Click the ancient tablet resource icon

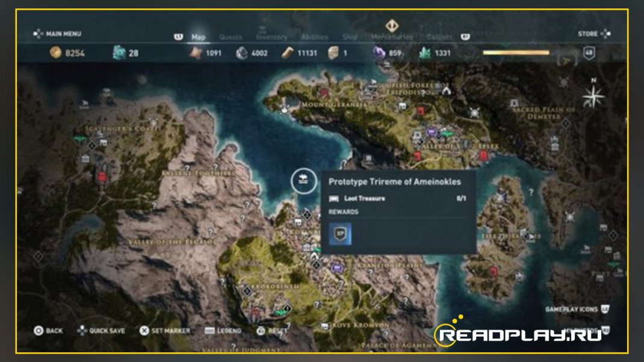pyautogui.click(x=333, y=52)
